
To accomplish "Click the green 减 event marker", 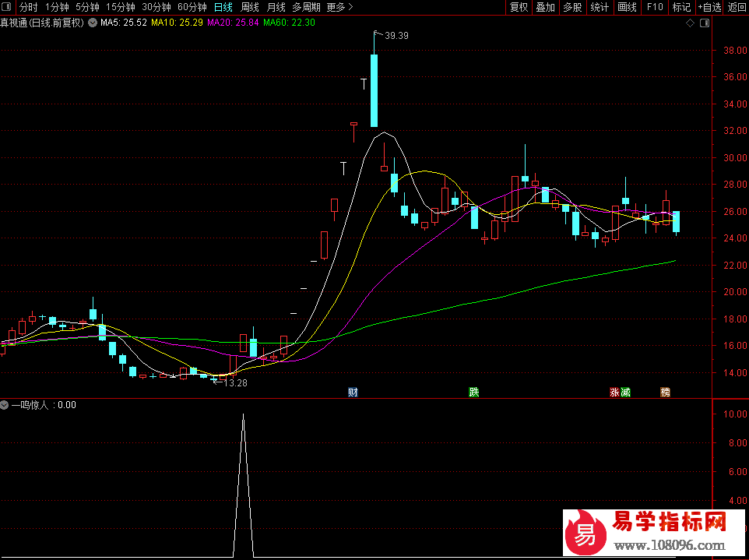I will click(625, 392).
